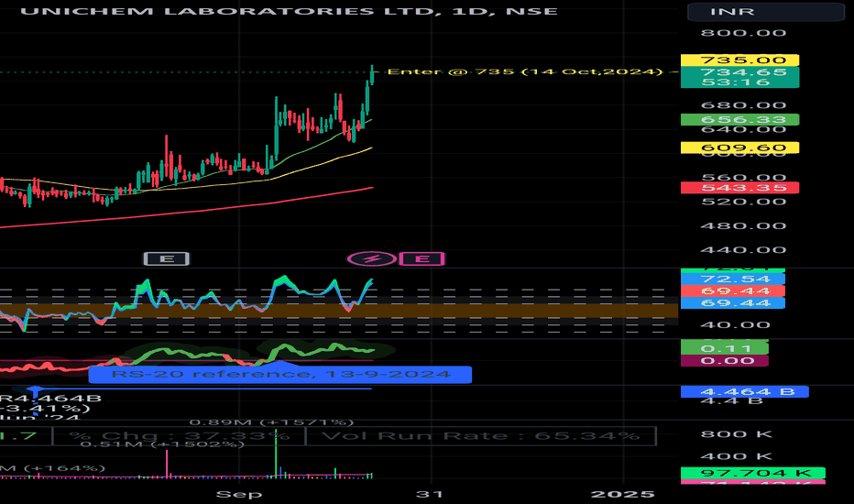
Task: Click the green 656.33 moving average label
Action: (739, 120)
